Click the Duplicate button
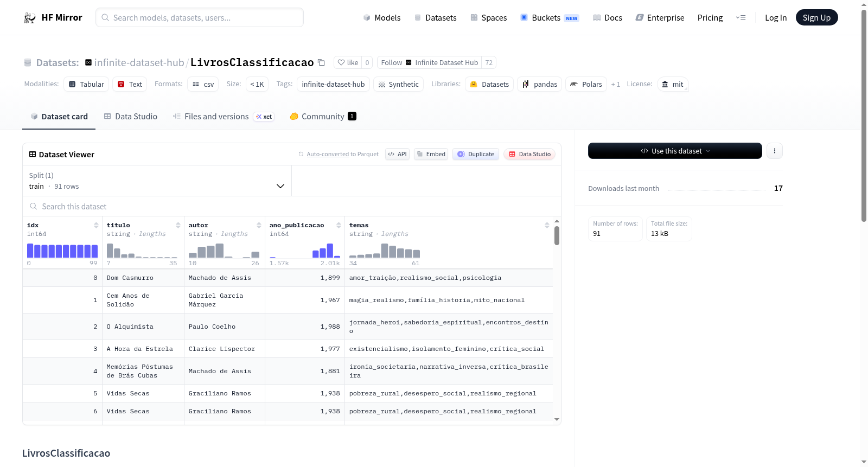This screenshot has width=868, height=467. pyautogui.click(x=476, y=154)
